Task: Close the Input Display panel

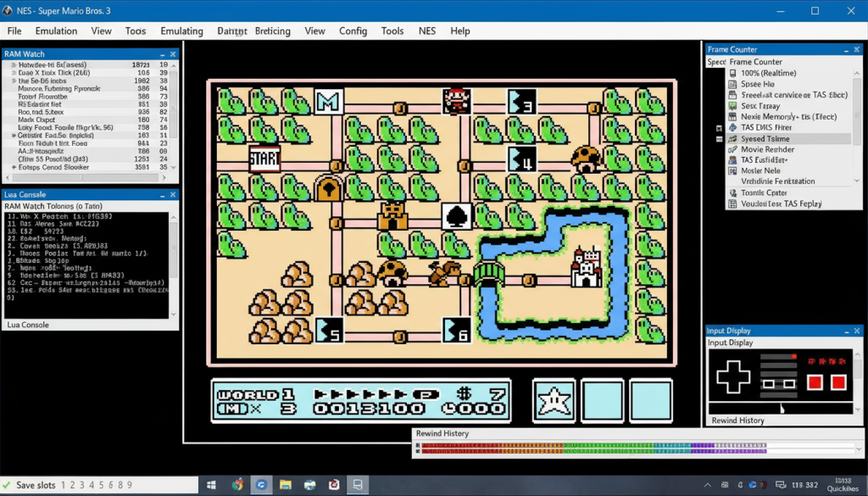Action: click(x=857, y=331)
